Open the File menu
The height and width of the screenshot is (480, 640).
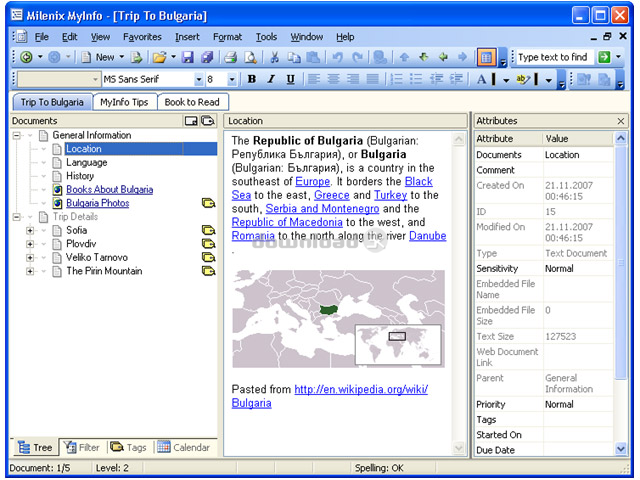point(42,37)
